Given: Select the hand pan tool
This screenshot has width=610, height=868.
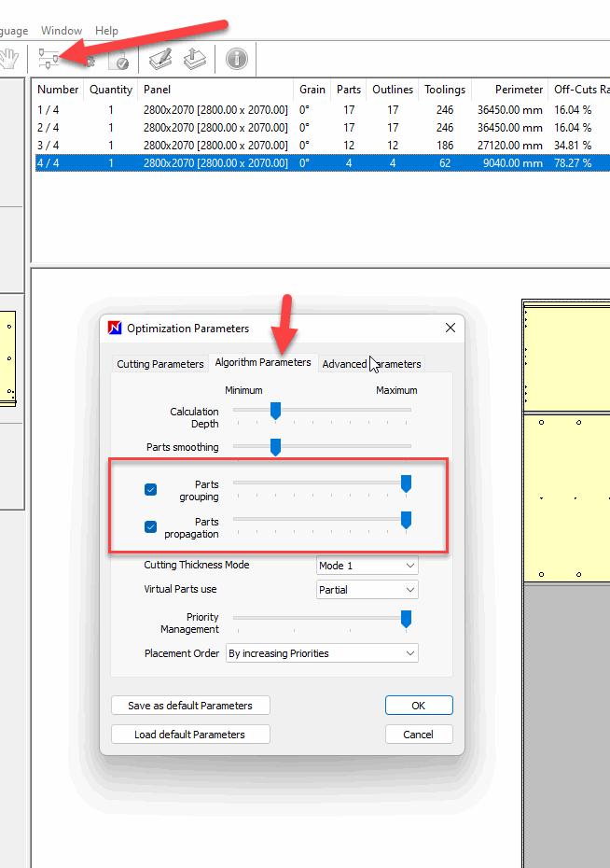Looking at the screenshot, I should point(9,59).
